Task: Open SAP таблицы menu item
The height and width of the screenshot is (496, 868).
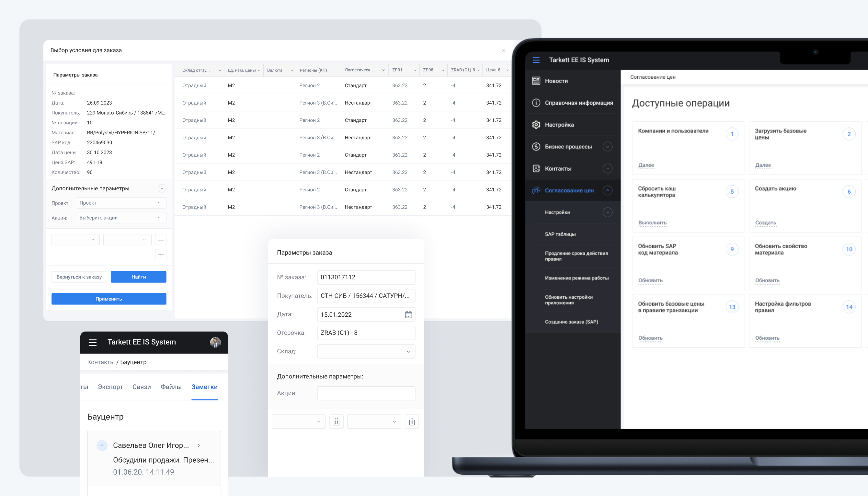Action: 560,234
